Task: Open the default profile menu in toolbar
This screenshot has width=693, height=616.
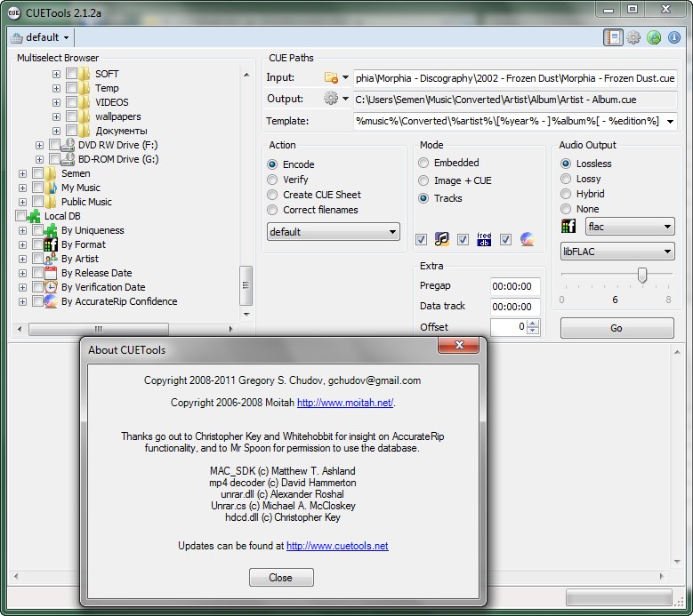Action: tap(42, 37)
